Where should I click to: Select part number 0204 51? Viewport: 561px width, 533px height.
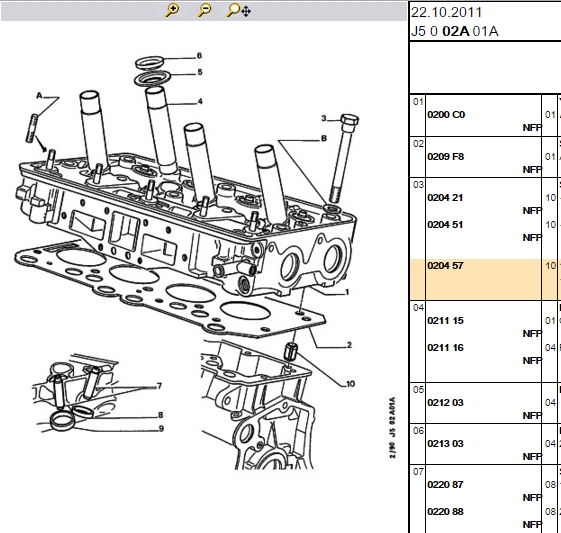point(445,225)
